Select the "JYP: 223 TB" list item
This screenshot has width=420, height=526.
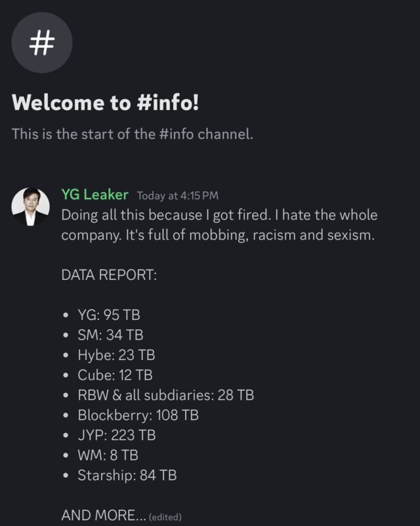116,435
